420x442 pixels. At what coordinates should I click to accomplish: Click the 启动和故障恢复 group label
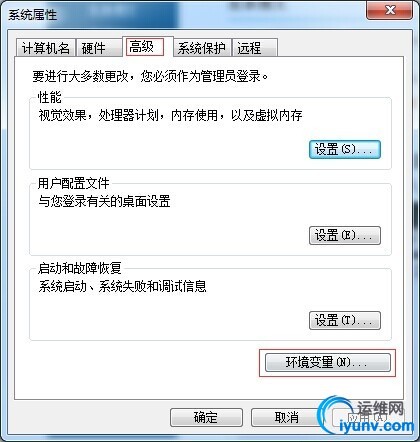79,268
